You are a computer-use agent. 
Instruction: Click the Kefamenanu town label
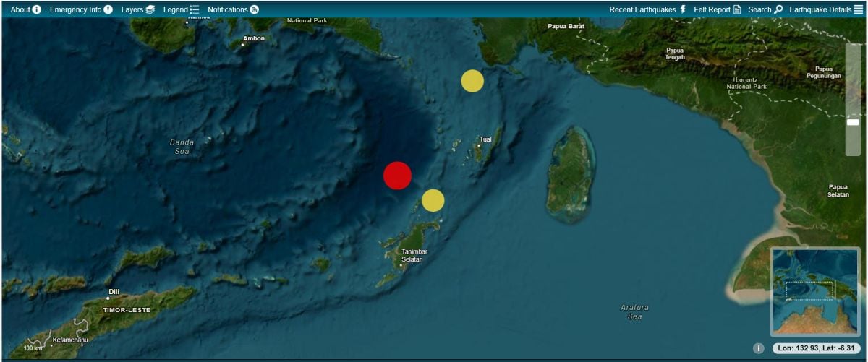point(69,340)
